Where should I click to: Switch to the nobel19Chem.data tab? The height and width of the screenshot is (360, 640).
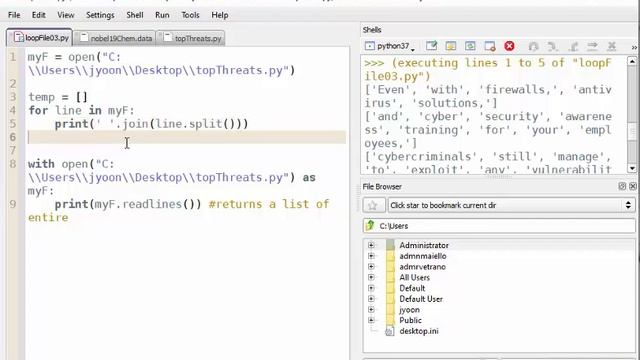click(x=115, y=38)
